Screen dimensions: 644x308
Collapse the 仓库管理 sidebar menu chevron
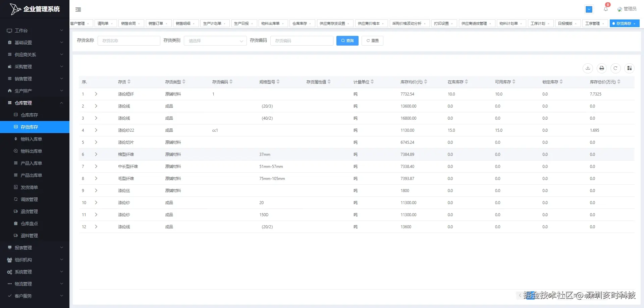point(62,103)
